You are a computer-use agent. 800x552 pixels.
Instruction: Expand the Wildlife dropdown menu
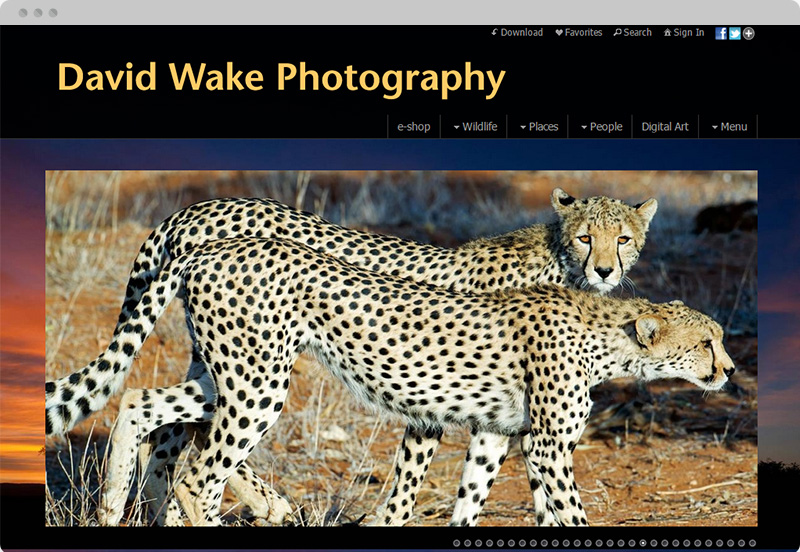click(x=475, y=127)
